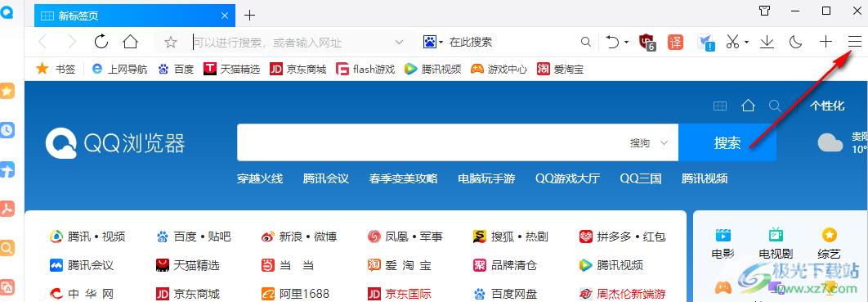The width and height of the screenshot is (868, 302).
Task: Open the 天猫精选 bookmark in bookmarks bar
Action: 232,70
